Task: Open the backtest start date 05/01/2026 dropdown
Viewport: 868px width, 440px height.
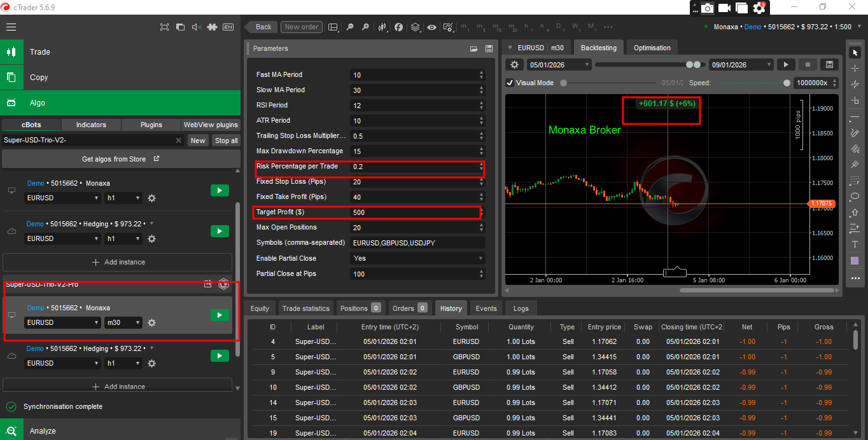Action: click(x=559, y=65)
